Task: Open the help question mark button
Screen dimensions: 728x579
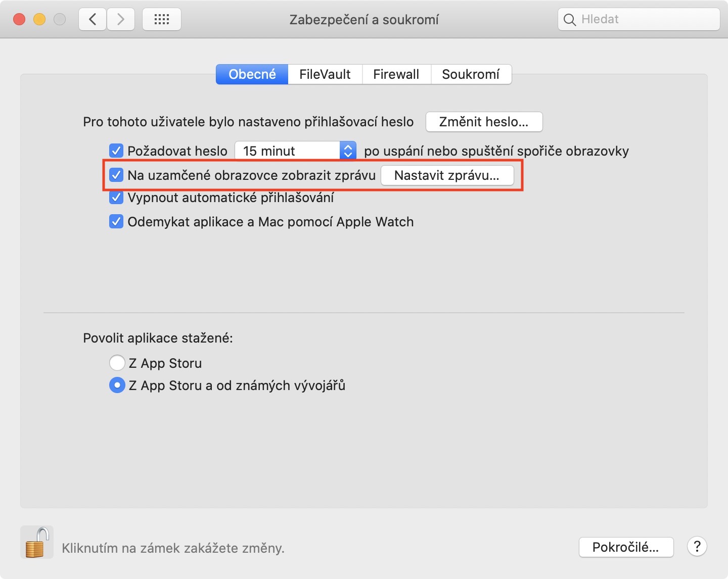Action: click(697, 546)
